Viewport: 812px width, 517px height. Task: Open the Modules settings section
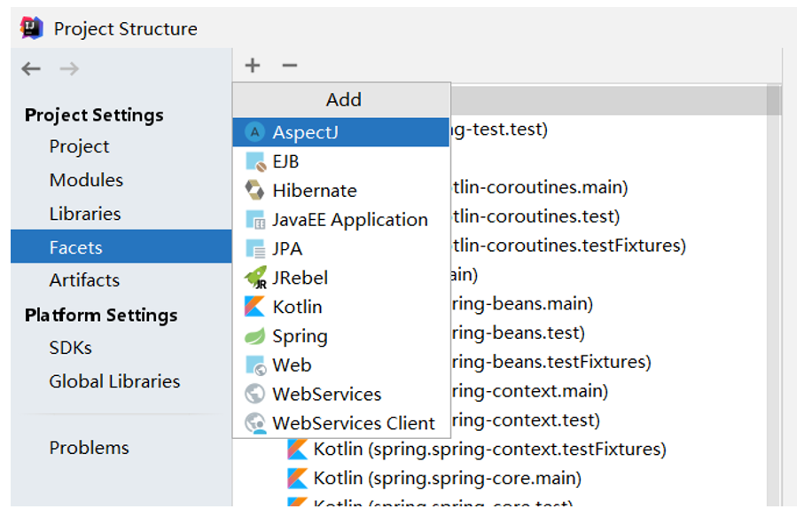pyautogui.click(x=86, y=180)
